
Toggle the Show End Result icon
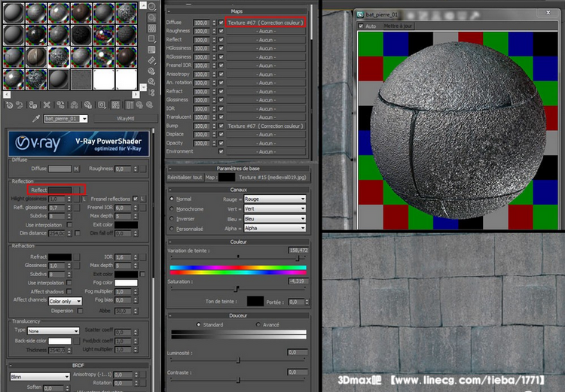(x=130, y=105)
